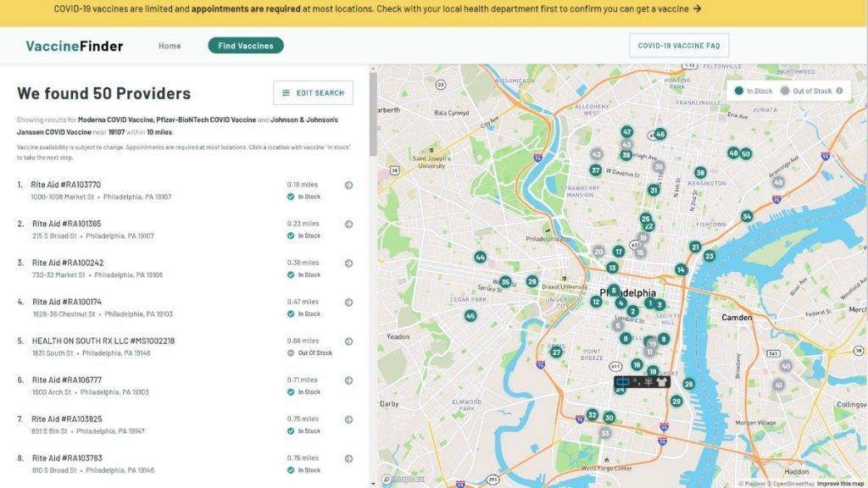
Task: Expand Rite Aid #RA100174 entry arrow
Action: pyautogui.click(x=348, y=302)
